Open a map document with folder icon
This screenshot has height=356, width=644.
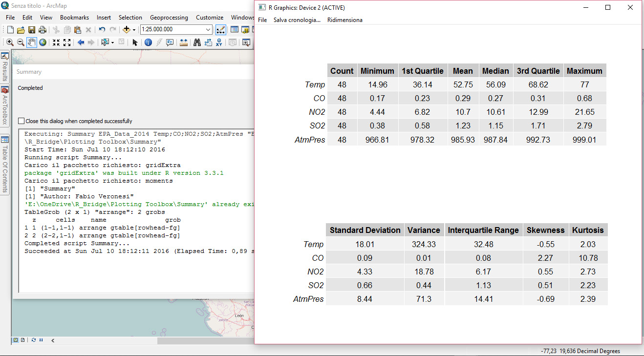point(21,30)
